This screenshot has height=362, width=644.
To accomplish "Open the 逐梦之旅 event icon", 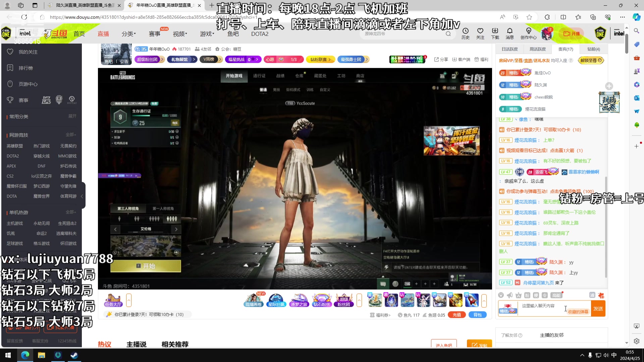I will (x=299, y=300).
